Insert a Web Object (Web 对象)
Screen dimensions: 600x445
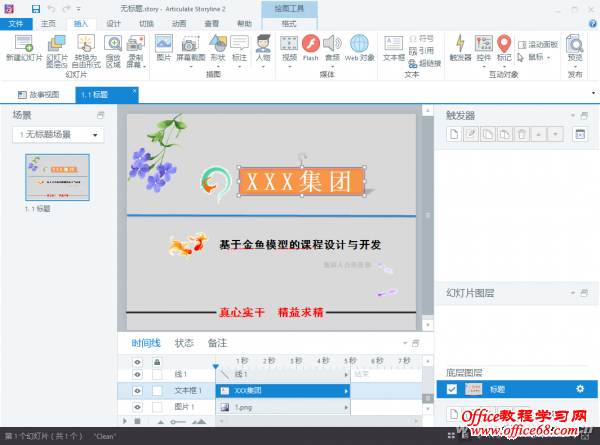click(x=359, y=48)
